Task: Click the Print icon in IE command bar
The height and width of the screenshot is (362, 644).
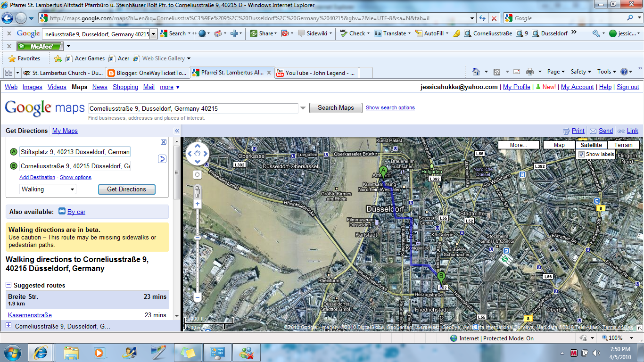Action: [x=529, y=72]
